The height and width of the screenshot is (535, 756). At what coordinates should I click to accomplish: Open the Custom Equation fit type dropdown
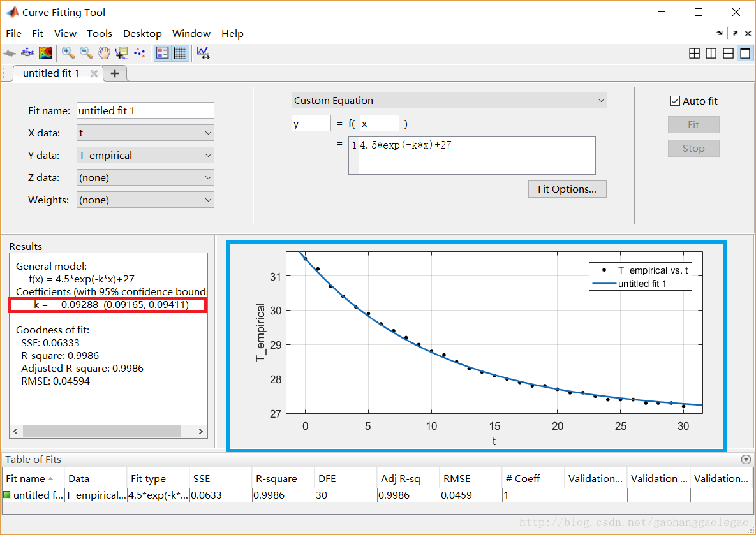click(449, 100)
